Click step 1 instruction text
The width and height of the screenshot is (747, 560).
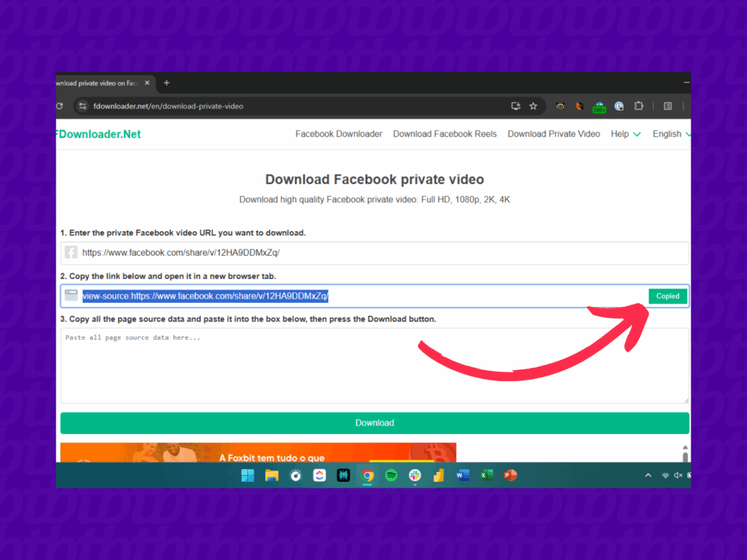point(183,233)
